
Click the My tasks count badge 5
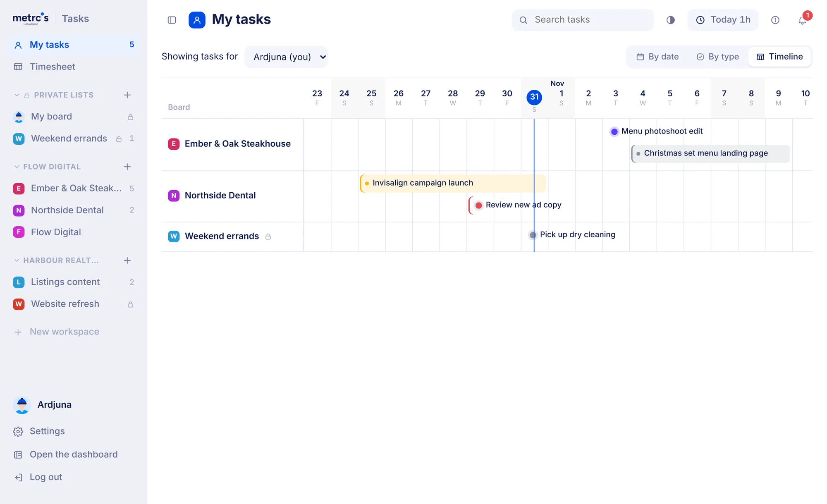pyautogui.click(x=131, y=45)
